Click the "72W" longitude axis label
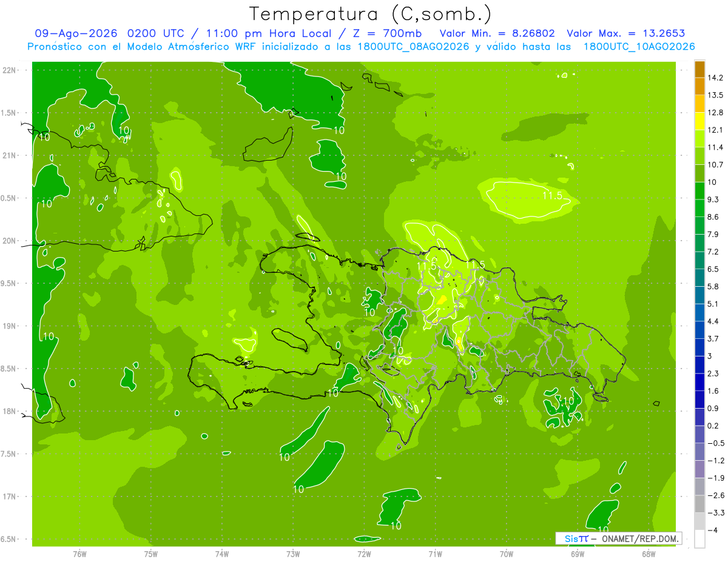This screenshot has height=562, width=728. click(x=365, y=554)
